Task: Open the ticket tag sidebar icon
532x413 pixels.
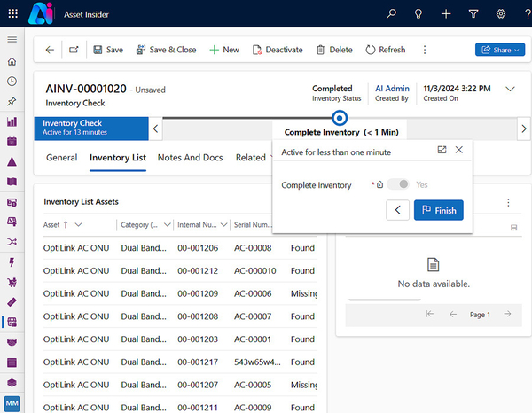Action: [x=12, y=302]
